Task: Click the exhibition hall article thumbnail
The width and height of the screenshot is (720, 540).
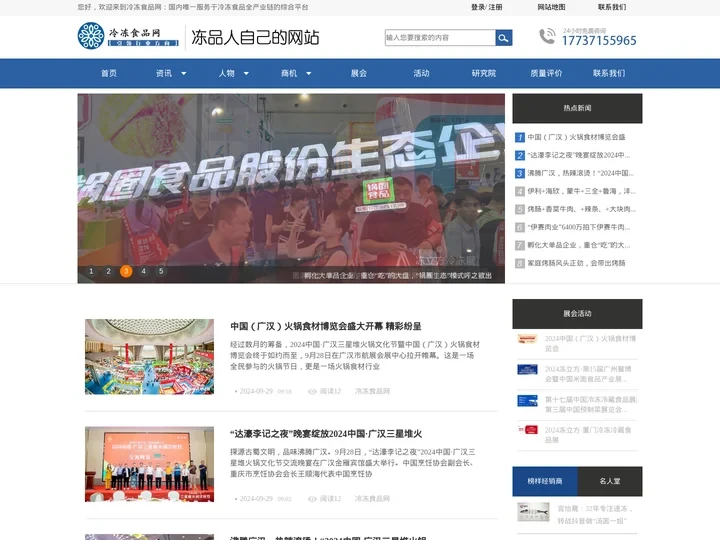Action: [149, 357]
